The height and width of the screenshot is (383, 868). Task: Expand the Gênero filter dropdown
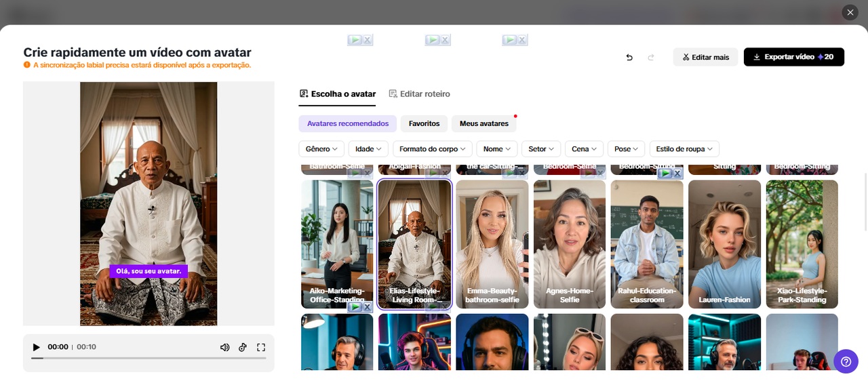(x=321, y=148)
